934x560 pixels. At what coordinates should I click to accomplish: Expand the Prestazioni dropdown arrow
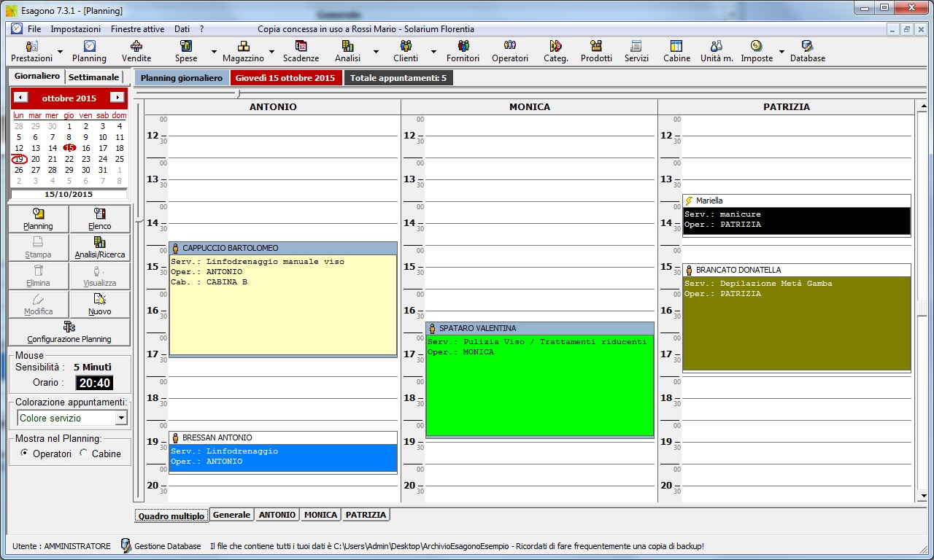click(60, 52)
